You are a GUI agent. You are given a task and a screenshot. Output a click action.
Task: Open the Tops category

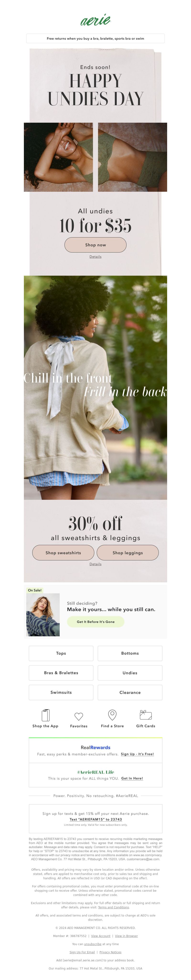61,653
